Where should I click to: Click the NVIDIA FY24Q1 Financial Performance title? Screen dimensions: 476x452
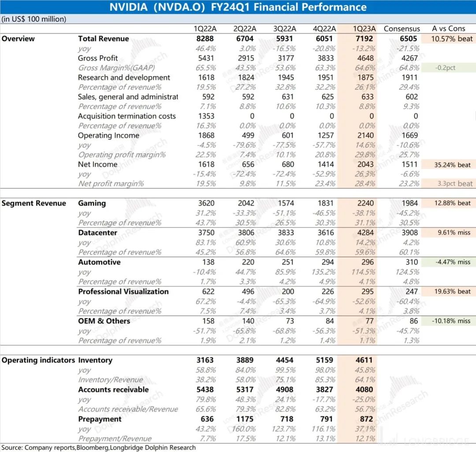point(238,7)
